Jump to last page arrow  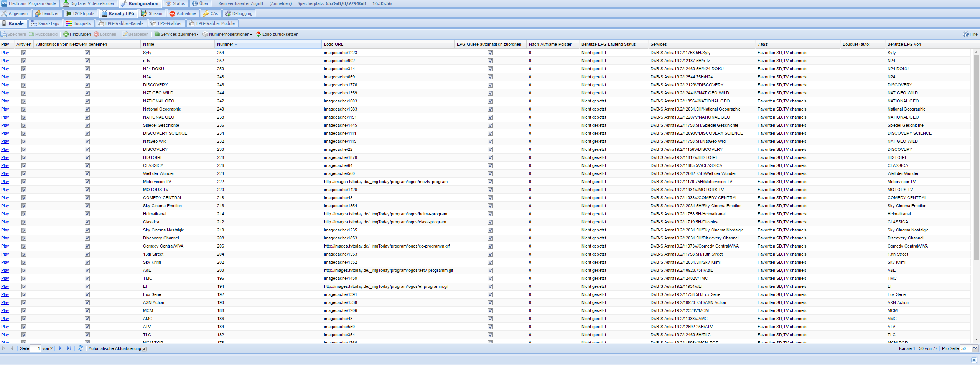click(69, 348)
